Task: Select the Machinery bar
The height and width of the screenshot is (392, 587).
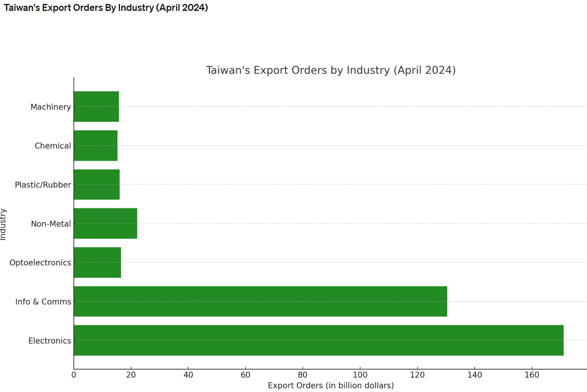Action: (96, 107)
